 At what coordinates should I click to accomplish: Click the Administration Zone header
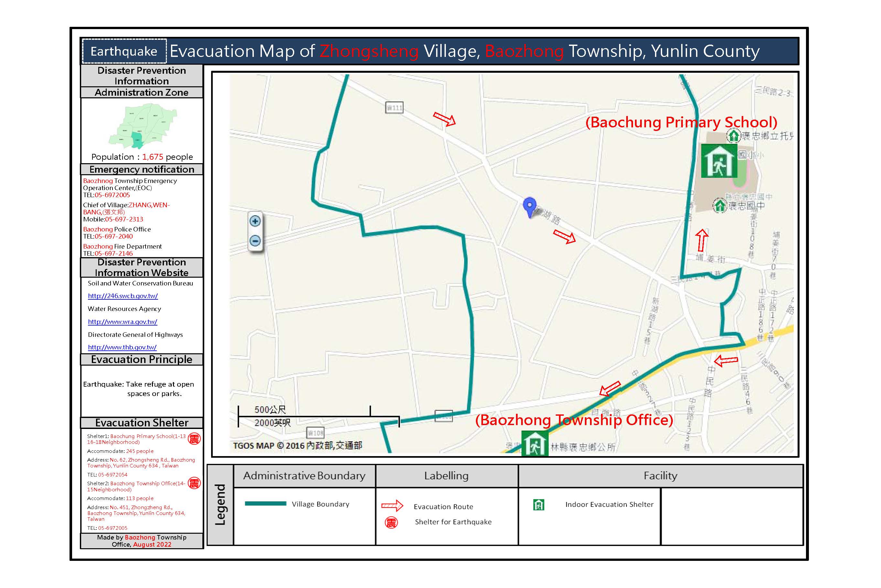[x=142, y=93]
